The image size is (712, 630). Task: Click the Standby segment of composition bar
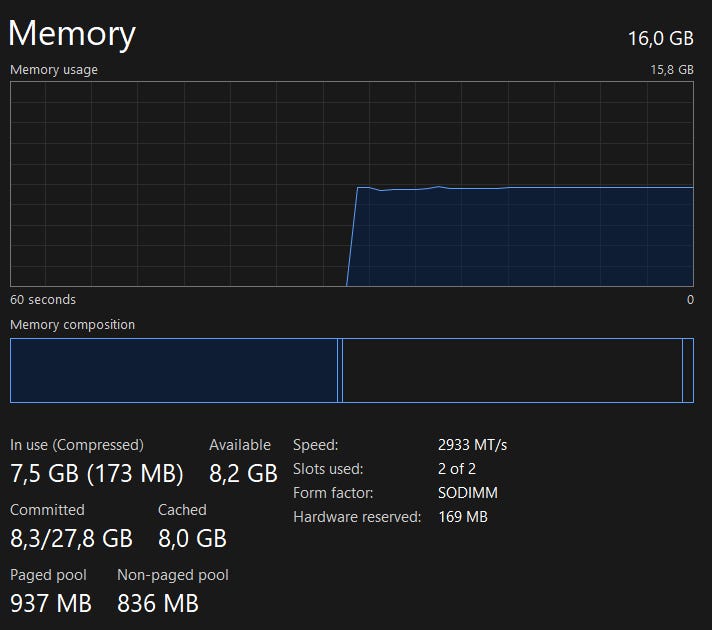coord(512,370)
